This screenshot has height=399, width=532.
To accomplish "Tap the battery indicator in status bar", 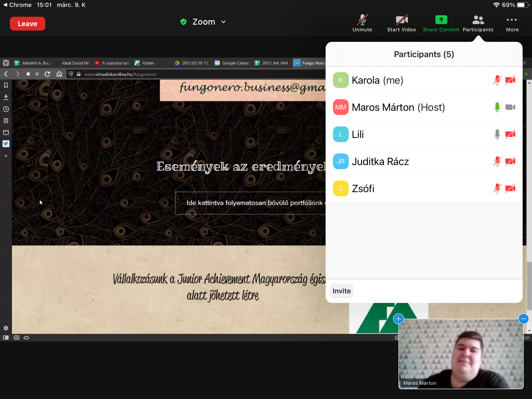I will [x=523, y=5].
